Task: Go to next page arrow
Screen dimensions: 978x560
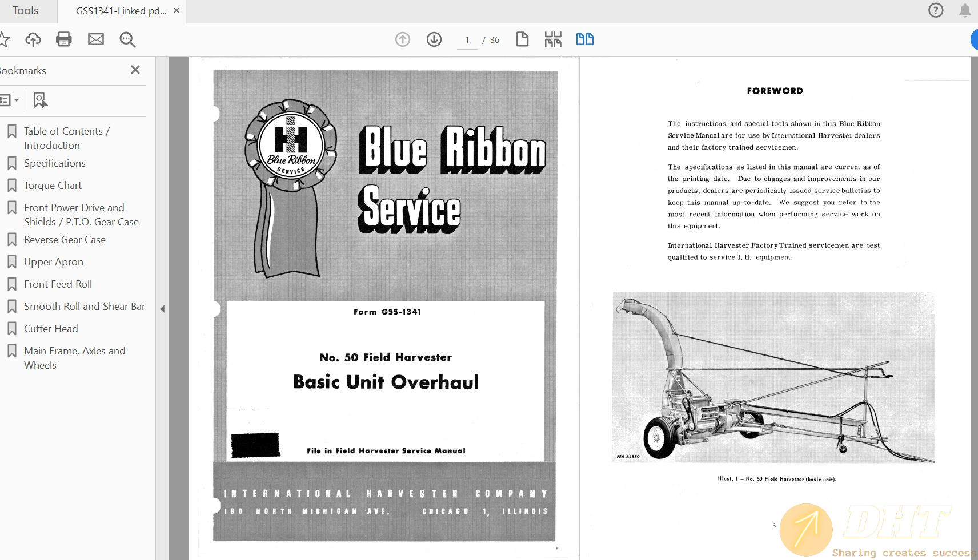Action: 434,39
